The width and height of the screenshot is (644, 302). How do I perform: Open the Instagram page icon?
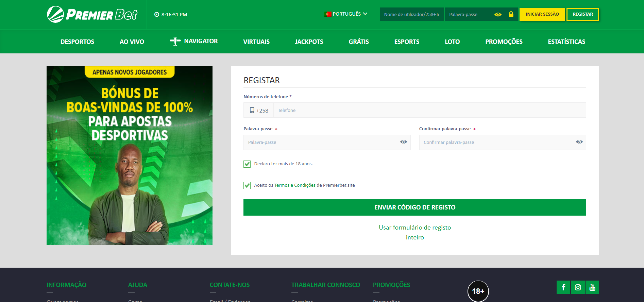[x=578, y=287]
